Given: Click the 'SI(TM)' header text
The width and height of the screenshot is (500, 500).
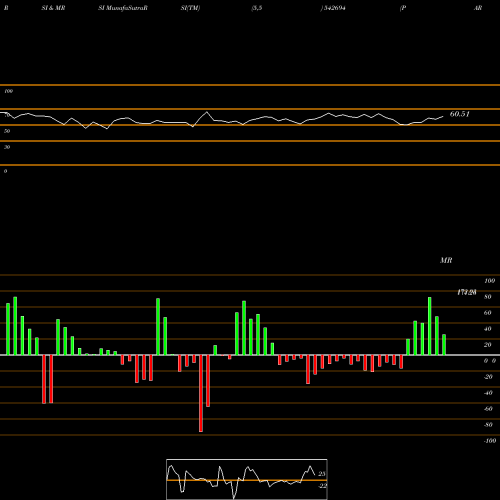Looking at the screenshot, I should 190,8.
